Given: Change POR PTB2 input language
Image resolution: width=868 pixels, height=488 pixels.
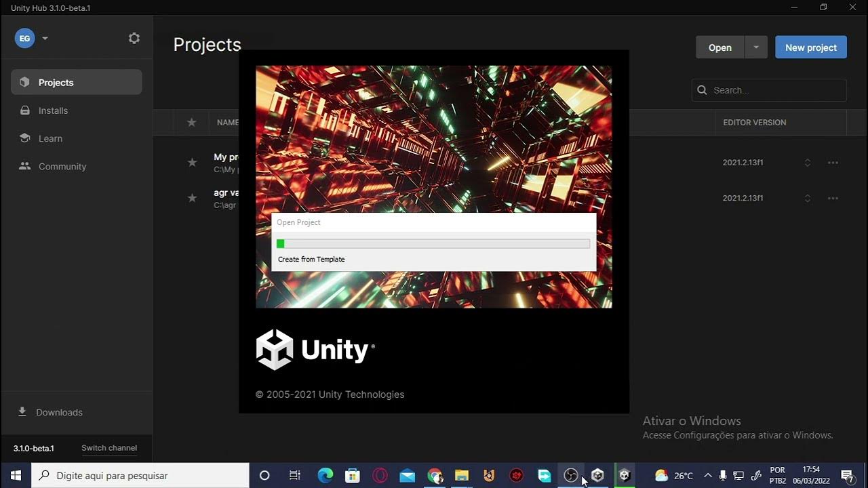Looking at the screenshot, I should click(x=778, y=475).
